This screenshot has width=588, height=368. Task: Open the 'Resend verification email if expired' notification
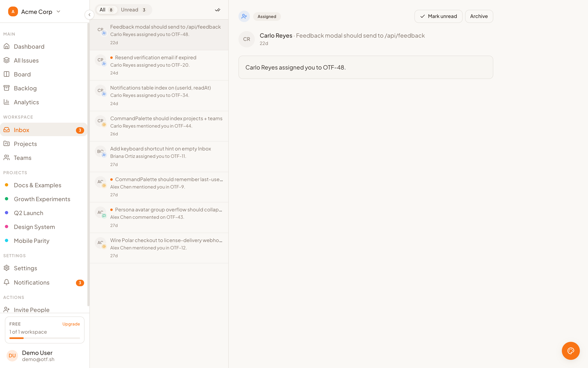[x=159, y=65]
